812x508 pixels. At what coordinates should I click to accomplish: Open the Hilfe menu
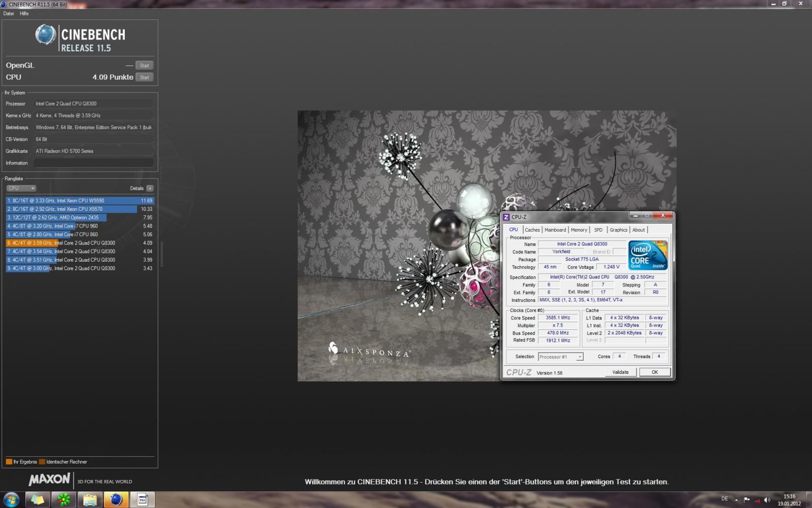pyautogui.click(x=24, y=14)
